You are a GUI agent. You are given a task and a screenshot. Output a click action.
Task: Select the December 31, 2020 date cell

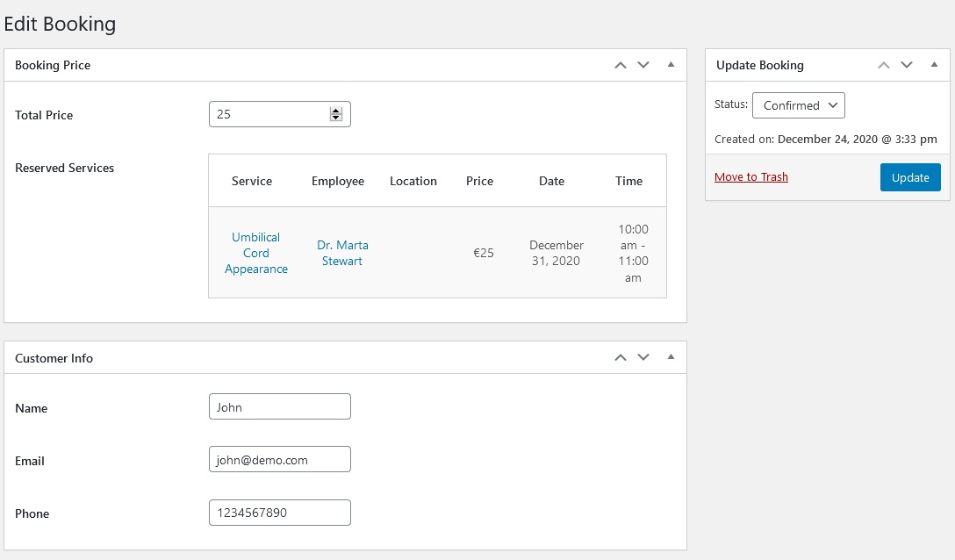coord(556,253)
